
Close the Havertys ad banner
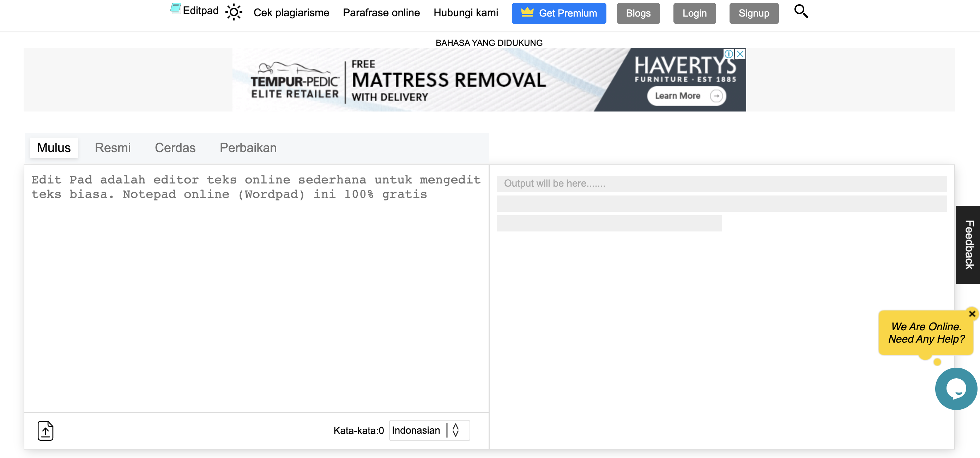pyautogui.click(x=740, y=54)
